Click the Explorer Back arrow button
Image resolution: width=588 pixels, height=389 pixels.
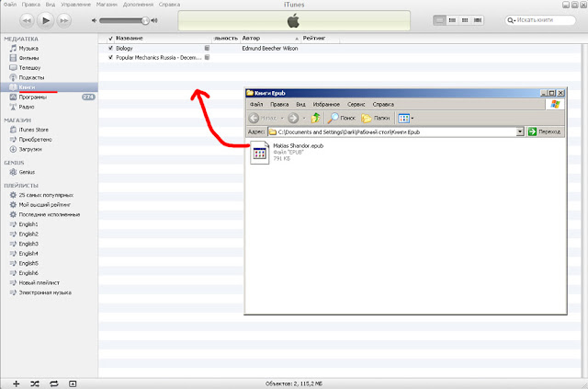tap(254, 119)
